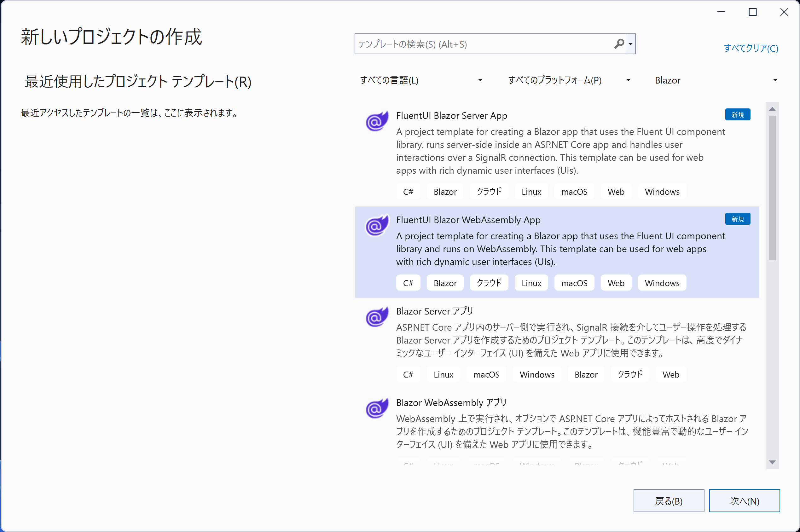The image size is (800, 532).
Task: Click Blazor tag under FluentUI Blazor WebAssembly App
Action: [445, 283]
